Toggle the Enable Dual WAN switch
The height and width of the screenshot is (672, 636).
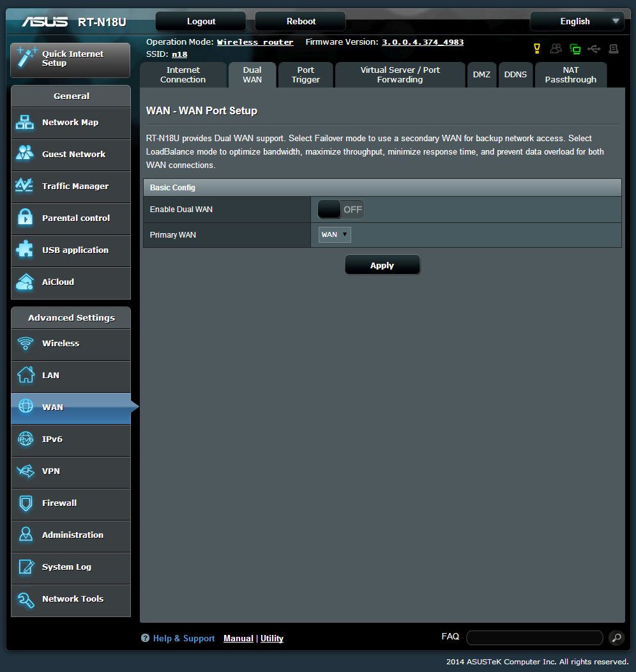[341, 210]
